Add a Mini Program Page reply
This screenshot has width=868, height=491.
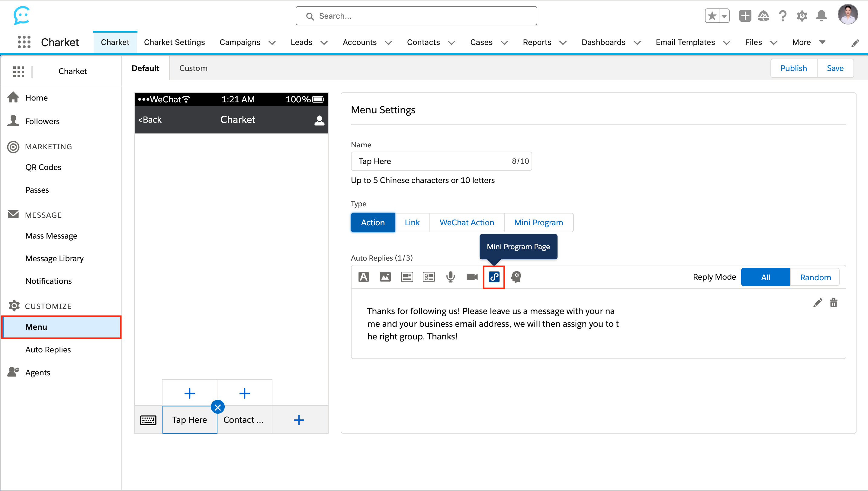(494, 277)
